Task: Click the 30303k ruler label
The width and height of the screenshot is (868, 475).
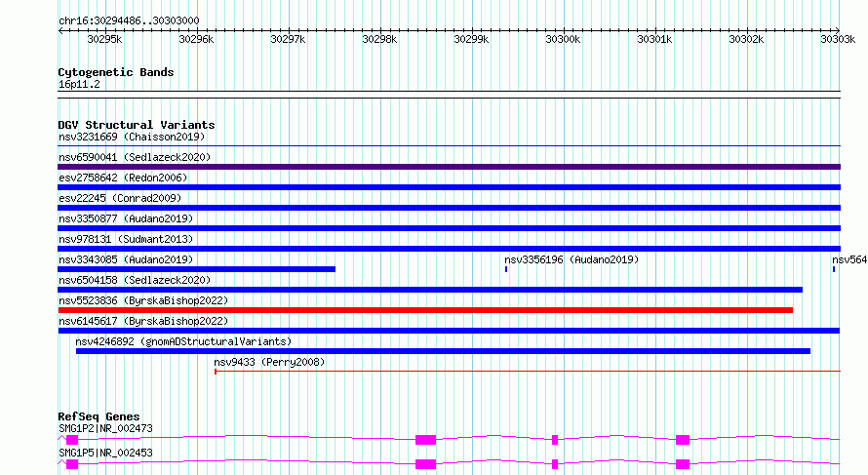Action: (x=838, y=39)
